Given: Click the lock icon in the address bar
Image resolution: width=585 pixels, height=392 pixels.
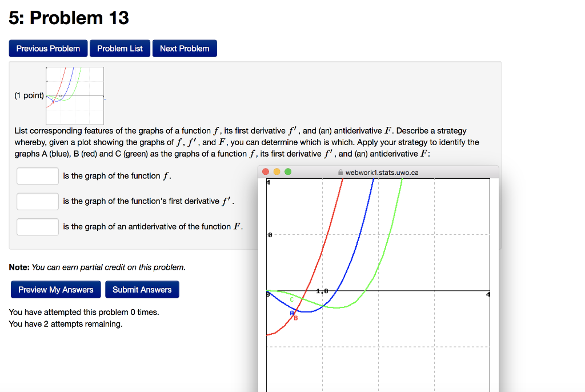Looking at the screenshot, I should 339,171.
